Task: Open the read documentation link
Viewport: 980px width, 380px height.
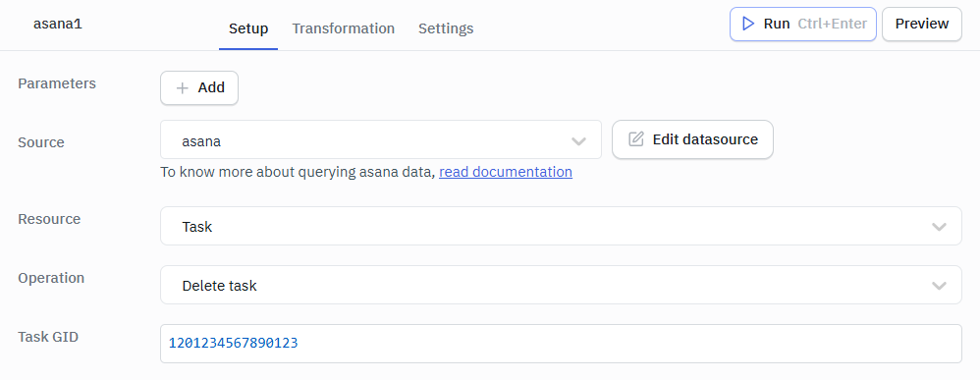Action: click(506, 172)
